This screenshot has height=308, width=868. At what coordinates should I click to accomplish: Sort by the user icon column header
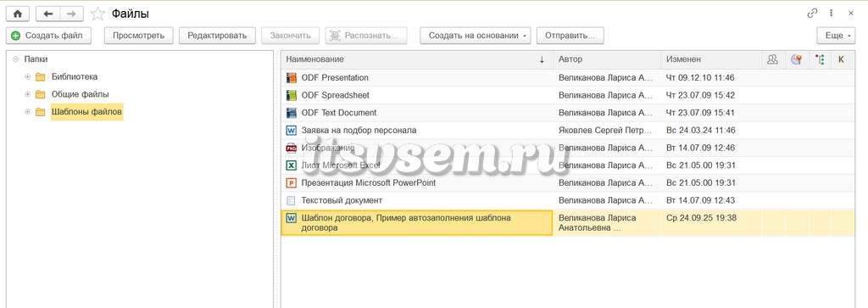pos(772,59)
